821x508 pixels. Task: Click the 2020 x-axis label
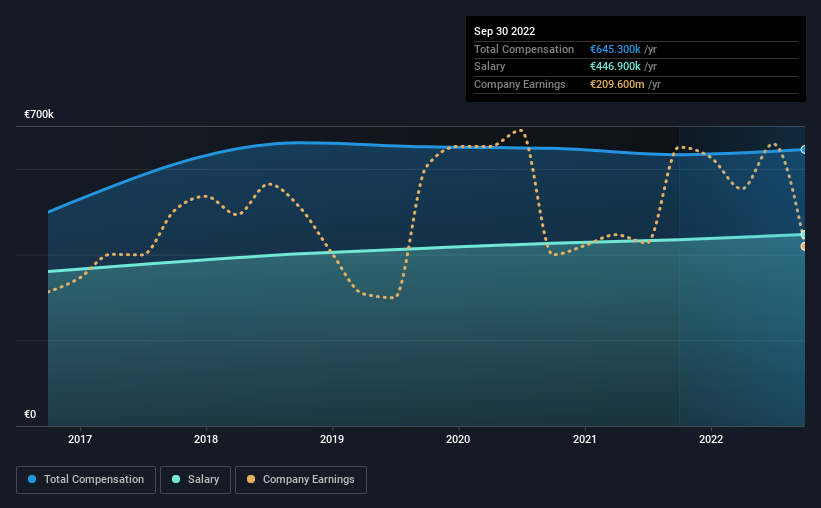458,439
